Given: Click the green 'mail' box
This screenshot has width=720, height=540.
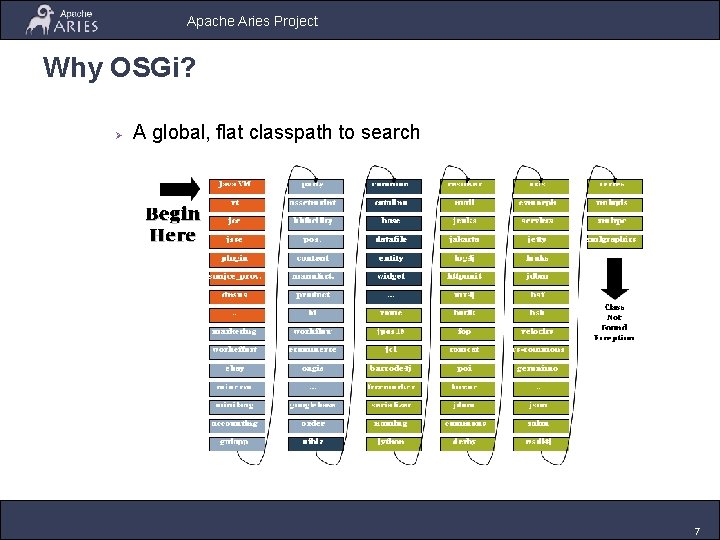Looking at the screenshot, I should point(467,205).
